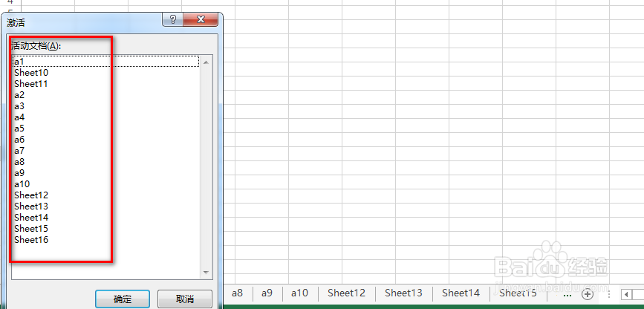Image resolution: width=644 pixels, height=309 pixels.
Task: Switch to the a10 sheet tab
Action: (299, 293)
